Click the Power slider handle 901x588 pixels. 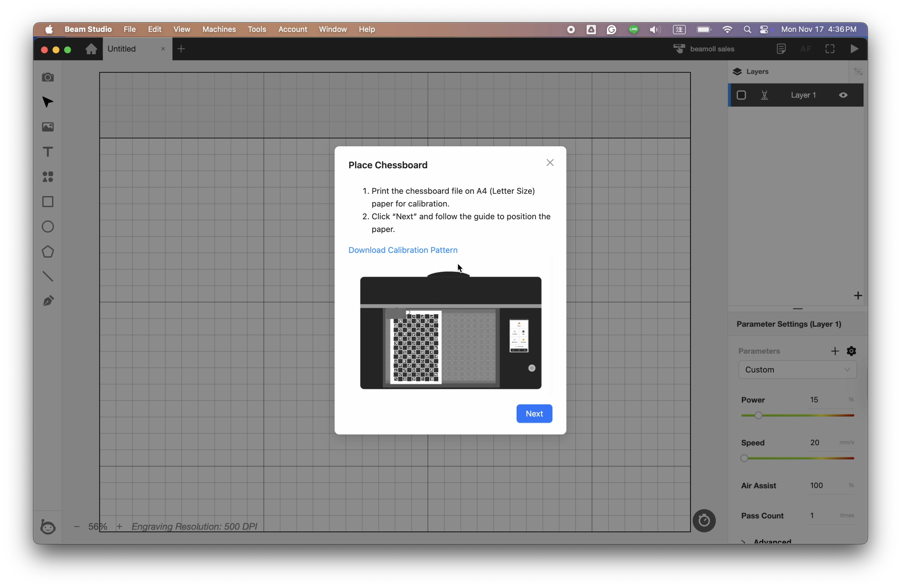point(758,416)
